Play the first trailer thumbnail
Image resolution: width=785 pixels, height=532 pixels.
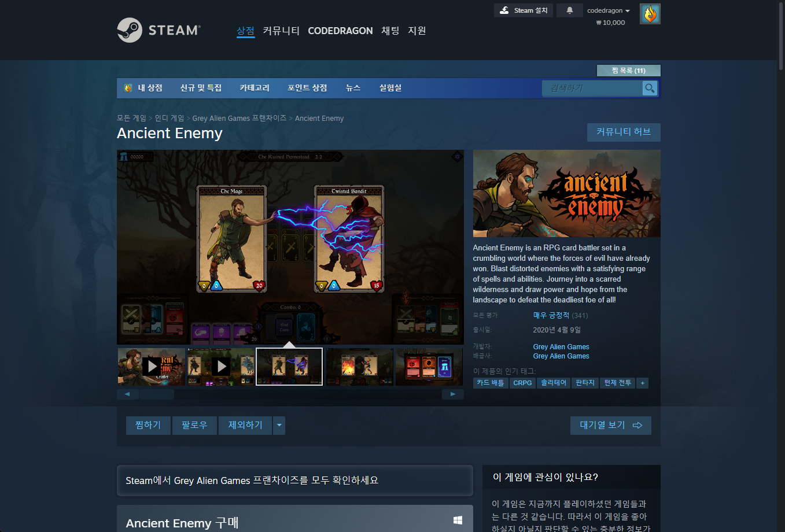152,366
